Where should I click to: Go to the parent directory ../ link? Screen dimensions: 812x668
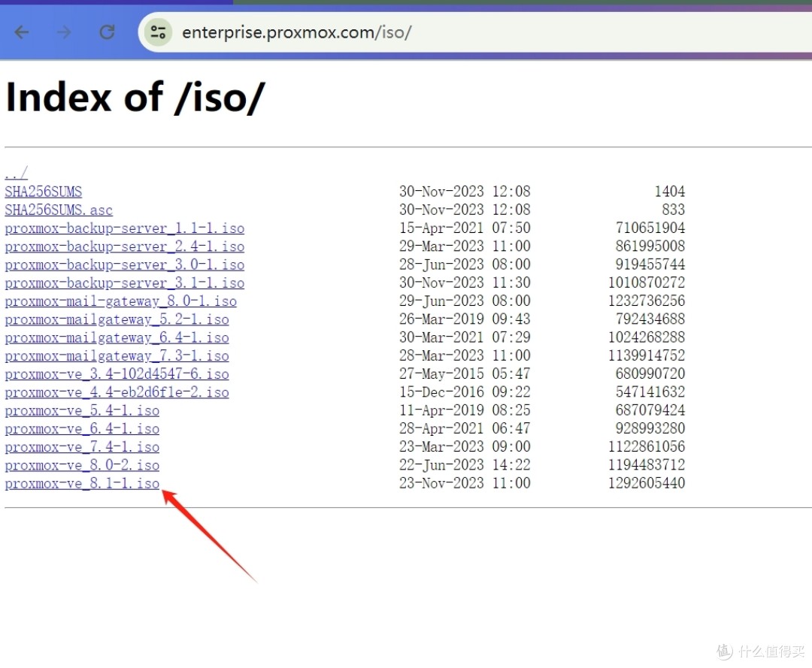16,174
